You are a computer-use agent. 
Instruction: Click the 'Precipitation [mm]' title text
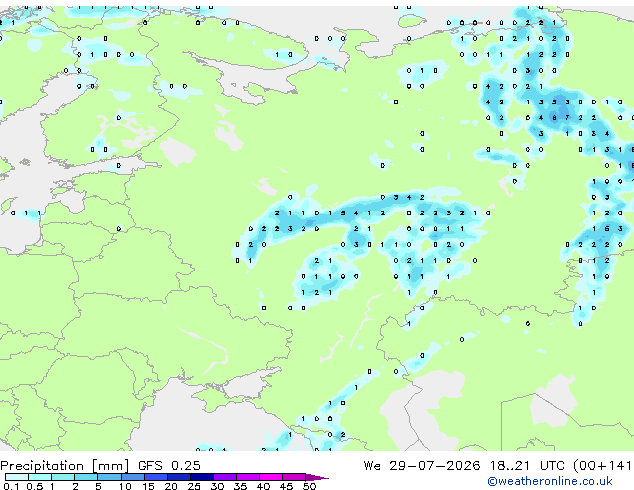pos(64,466)
